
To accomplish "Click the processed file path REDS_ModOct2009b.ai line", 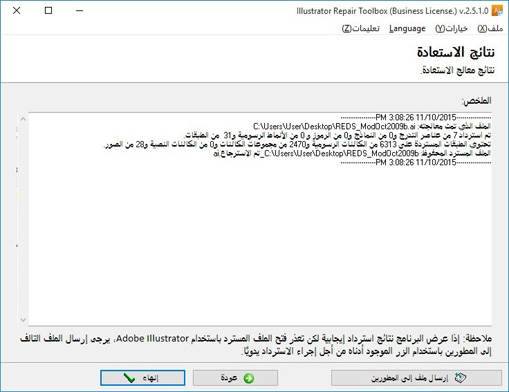I will 372,127.
